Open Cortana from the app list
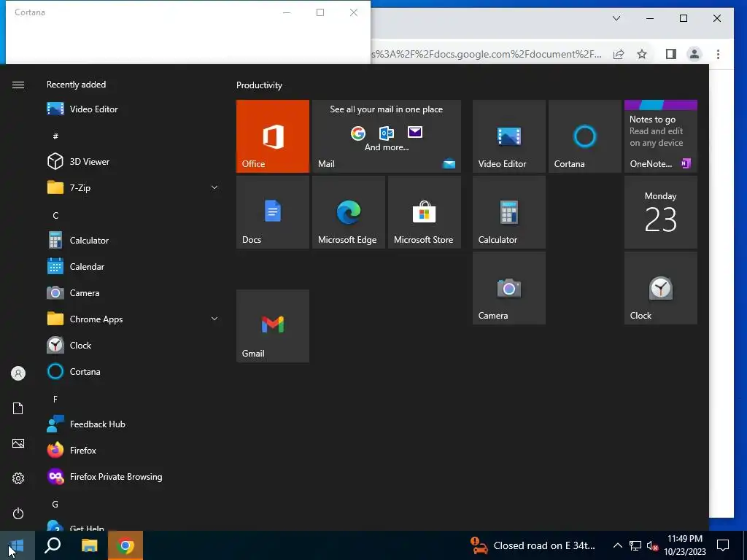747x560 pixels. 133,371
